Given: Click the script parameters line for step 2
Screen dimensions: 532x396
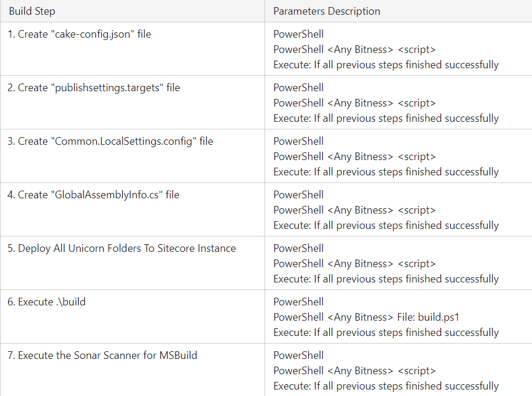Looking at the screenshot, I should tap(354, 103).
